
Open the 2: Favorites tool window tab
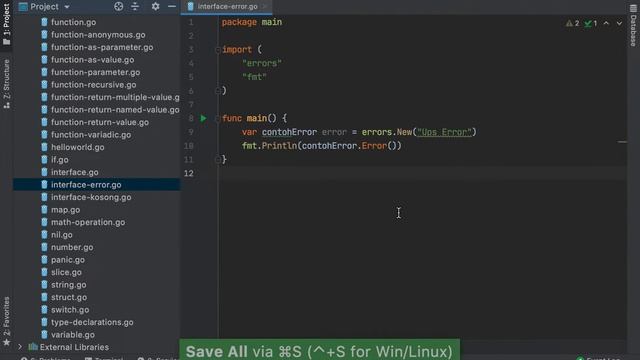tap(7, 321)
